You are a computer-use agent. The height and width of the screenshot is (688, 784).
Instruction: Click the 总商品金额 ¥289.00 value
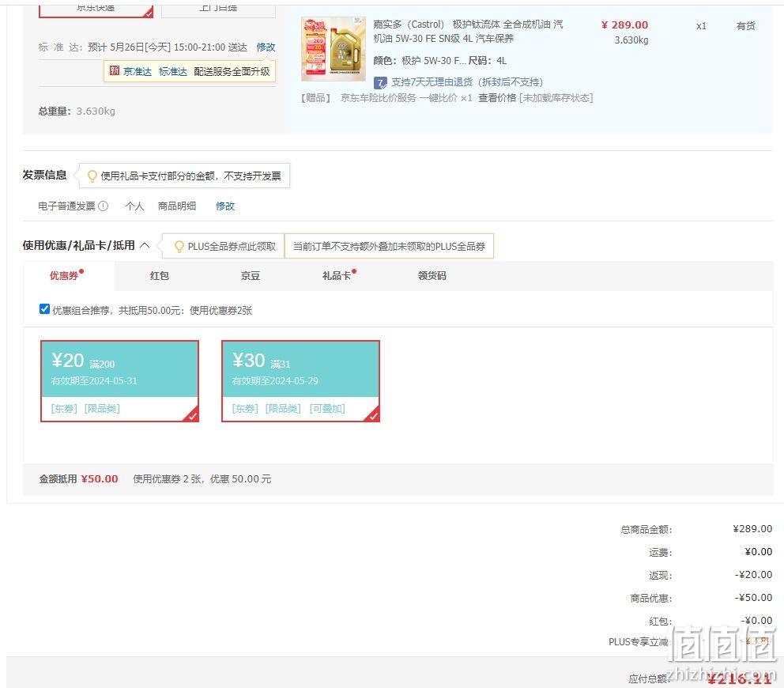pos(752,529)
